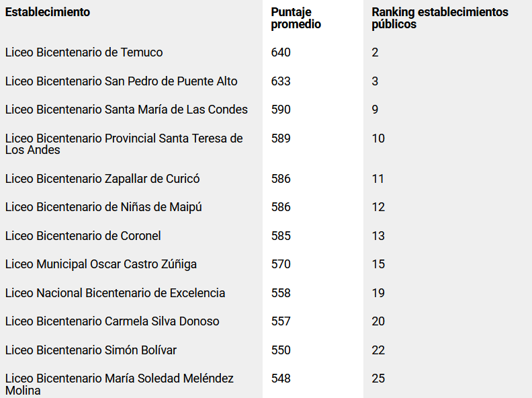Click ranking value 25 in last row
This screenshot has height=398, width=532.
[378, 379]
